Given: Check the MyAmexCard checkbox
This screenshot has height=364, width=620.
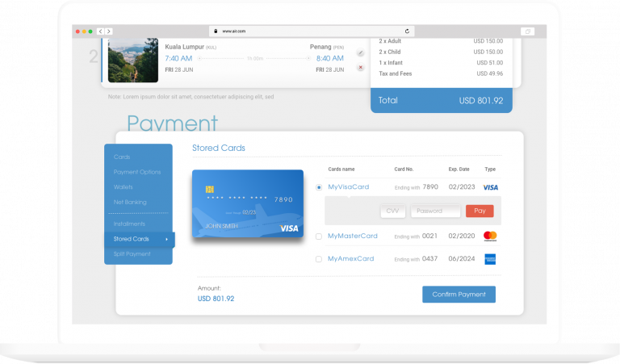Looking at the screenshot, I should tap(319, 259).
